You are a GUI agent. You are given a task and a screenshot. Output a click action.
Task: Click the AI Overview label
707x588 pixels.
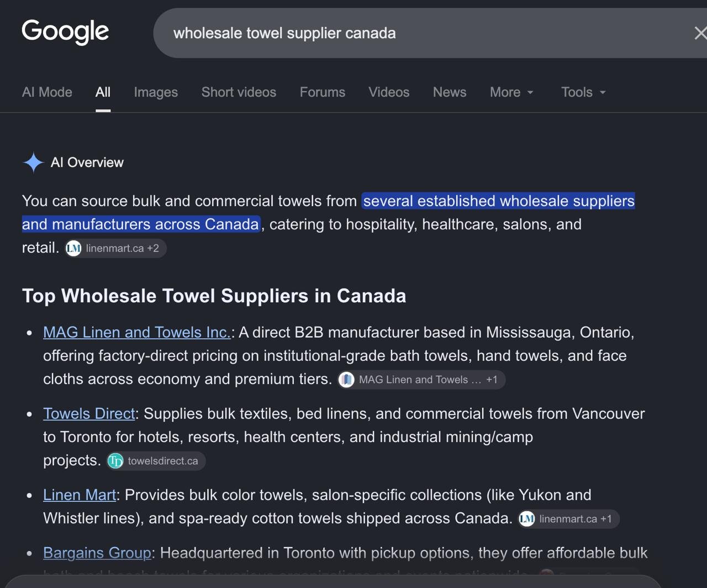87,162
